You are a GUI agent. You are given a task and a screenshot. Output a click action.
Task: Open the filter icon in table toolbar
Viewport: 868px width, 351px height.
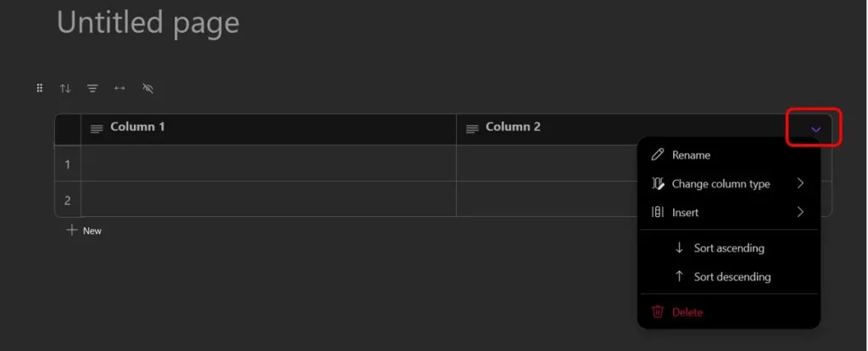tap(92, 88)
